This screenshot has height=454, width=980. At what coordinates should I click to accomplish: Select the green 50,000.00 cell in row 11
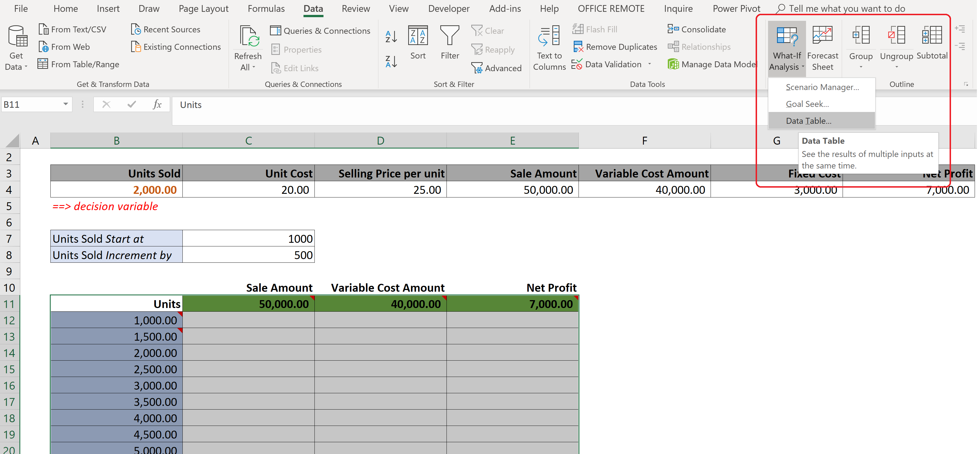point(248,304)
